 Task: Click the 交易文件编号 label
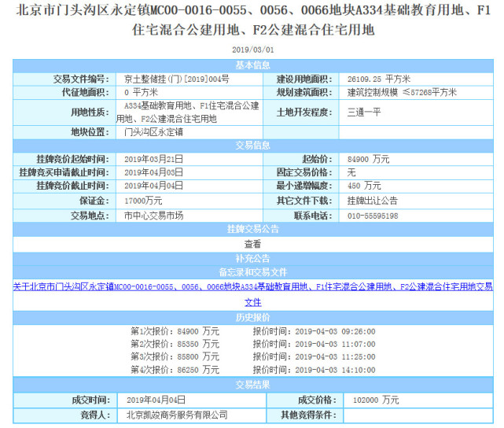pyautogui.click(x=81, y=79)
